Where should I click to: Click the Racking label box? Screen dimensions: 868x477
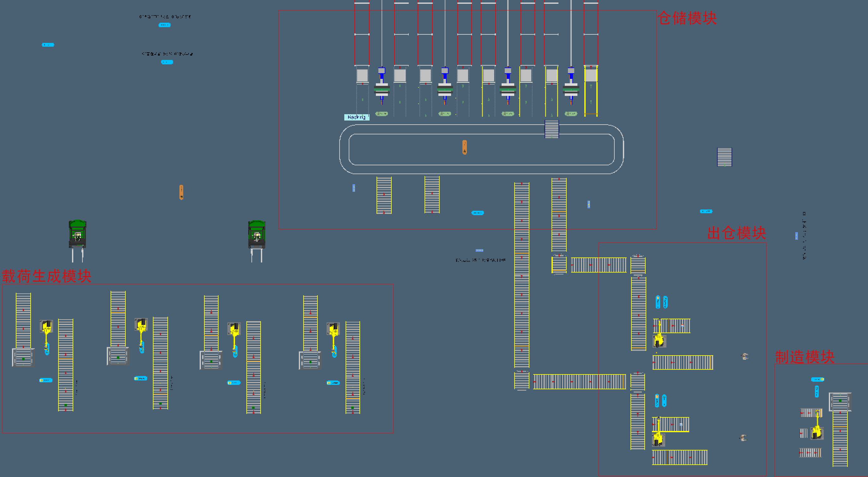pos(357,117)
